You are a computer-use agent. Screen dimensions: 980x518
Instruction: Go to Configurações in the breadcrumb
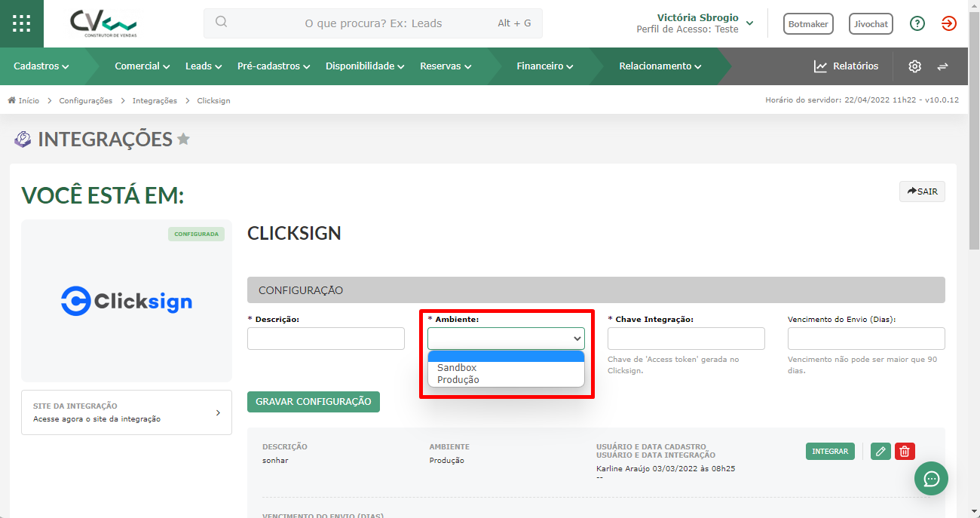86,100
